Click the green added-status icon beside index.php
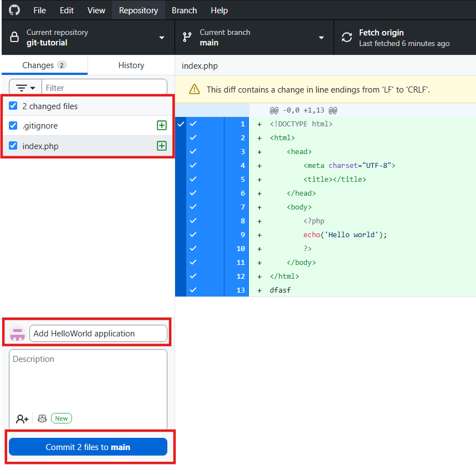476x465 pixels. click(161, 146)
